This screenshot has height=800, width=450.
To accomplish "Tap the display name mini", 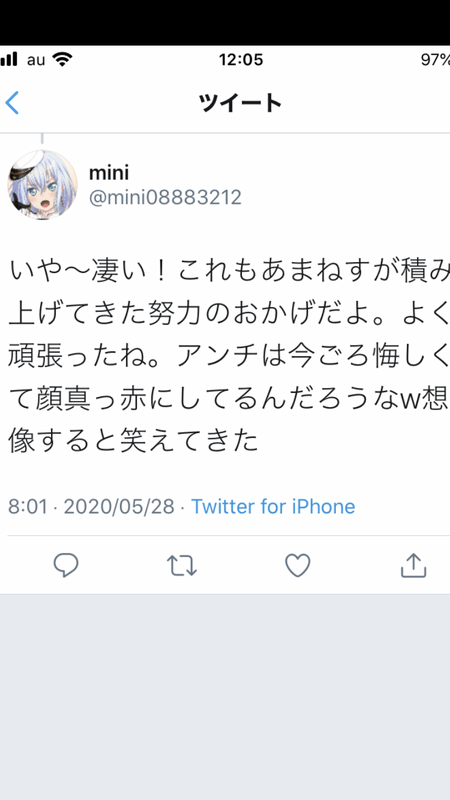I will pos(109,173).
